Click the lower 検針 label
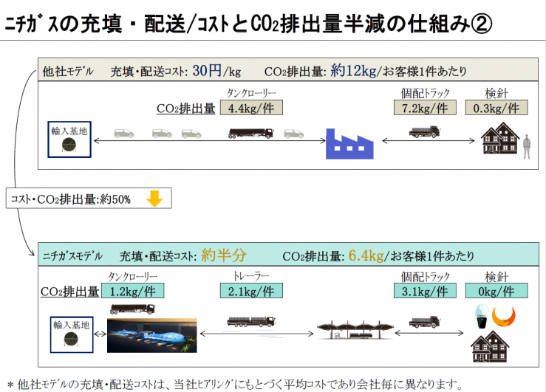 [x=496, y=277]
